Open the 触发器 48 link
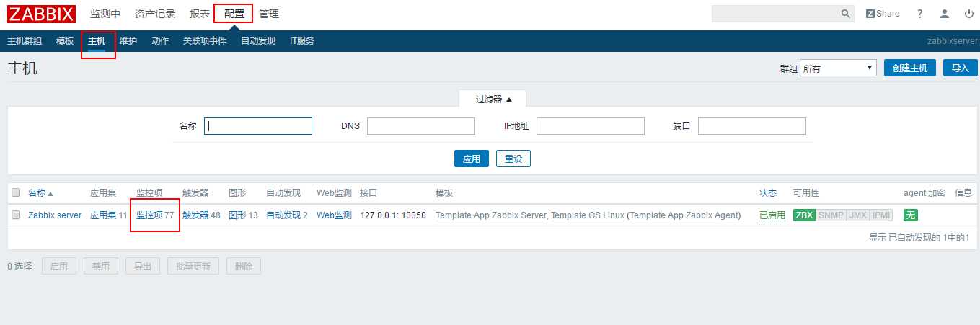Image resolution: width=980 pixels, height=325 pixels. (x=195, y=215)
